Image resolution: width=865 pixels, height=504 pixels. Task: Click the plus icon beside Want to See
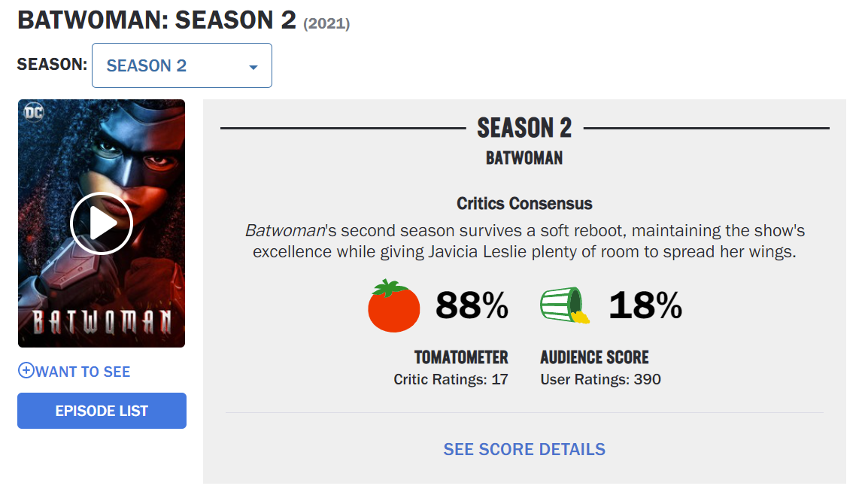click(x=26, y=371)
